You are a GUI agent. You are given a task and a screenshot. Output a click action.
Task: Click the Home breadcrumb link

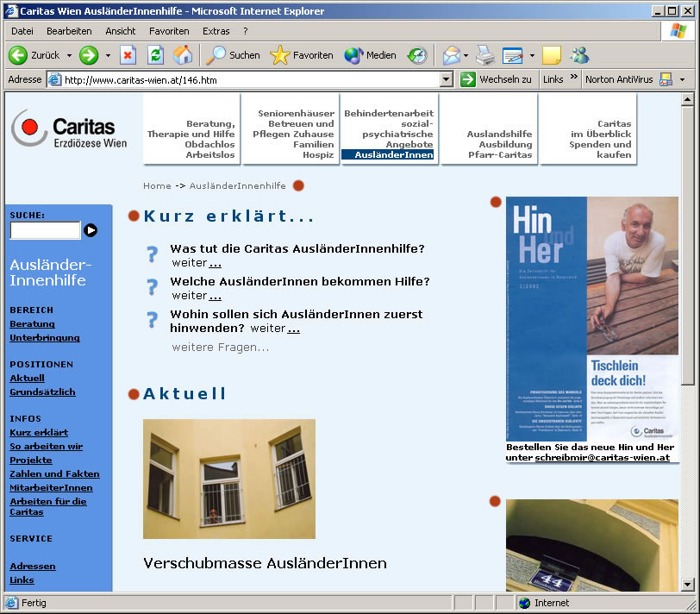pyautogui.click(x=157, y=185)
